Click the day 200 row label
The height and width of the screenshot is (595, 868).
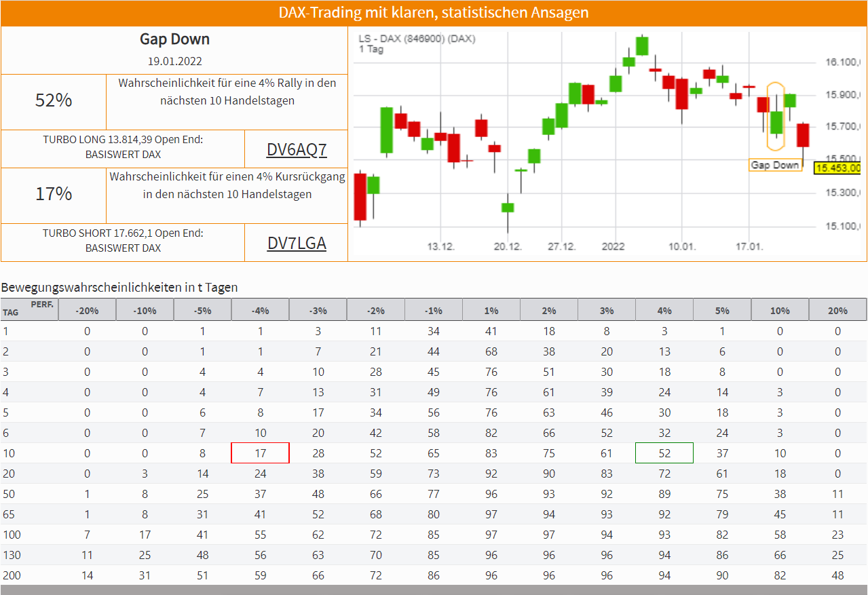pos(12,575)
